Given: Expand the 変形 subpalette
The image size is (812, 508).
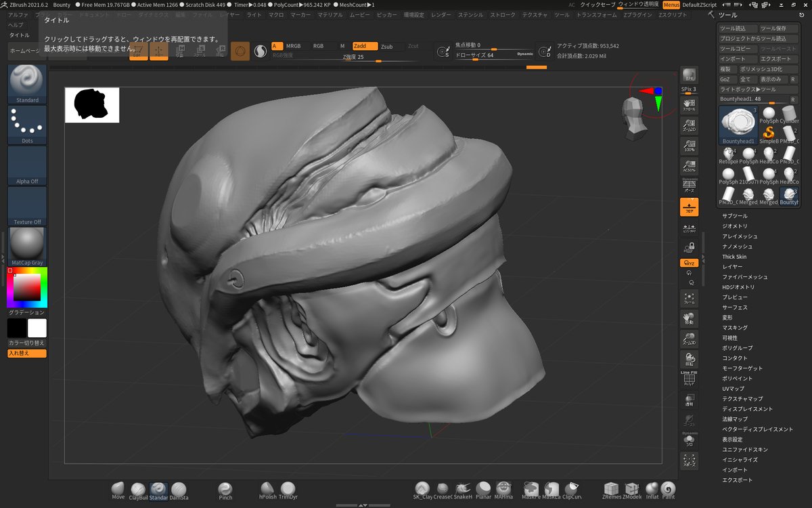Looking at the screenshot, I should 727,318.
